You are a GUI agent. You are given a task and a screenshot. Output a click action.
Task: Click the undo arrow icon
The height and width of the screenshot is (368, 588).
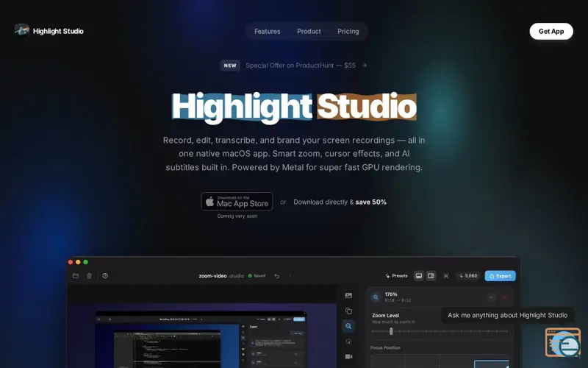click(277, 276)
